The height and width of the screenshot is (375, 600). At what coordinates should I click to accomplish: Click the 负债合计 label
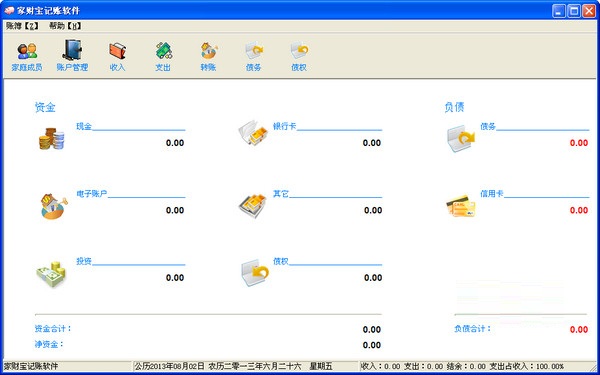(x=473, y=328)
